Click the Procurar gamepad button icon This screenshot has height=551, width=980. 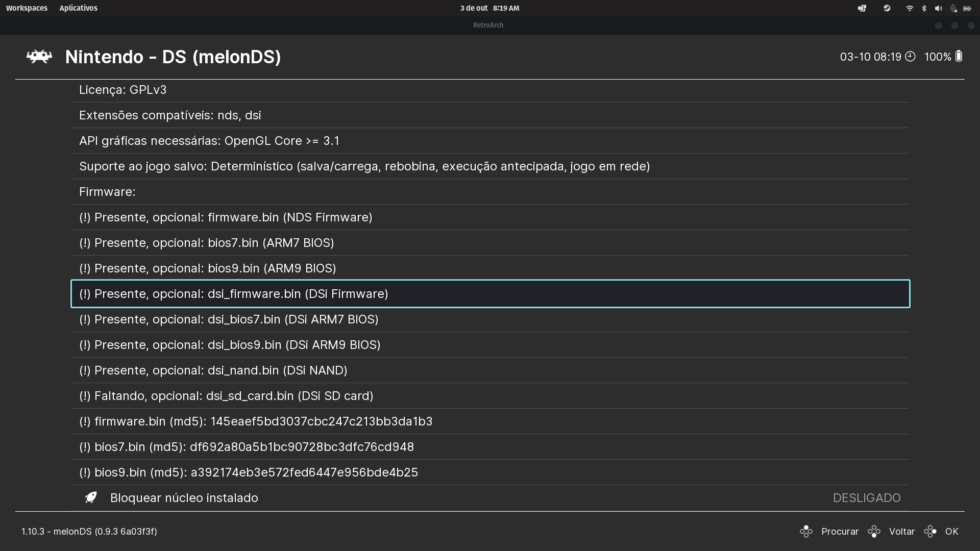(806, 532)
